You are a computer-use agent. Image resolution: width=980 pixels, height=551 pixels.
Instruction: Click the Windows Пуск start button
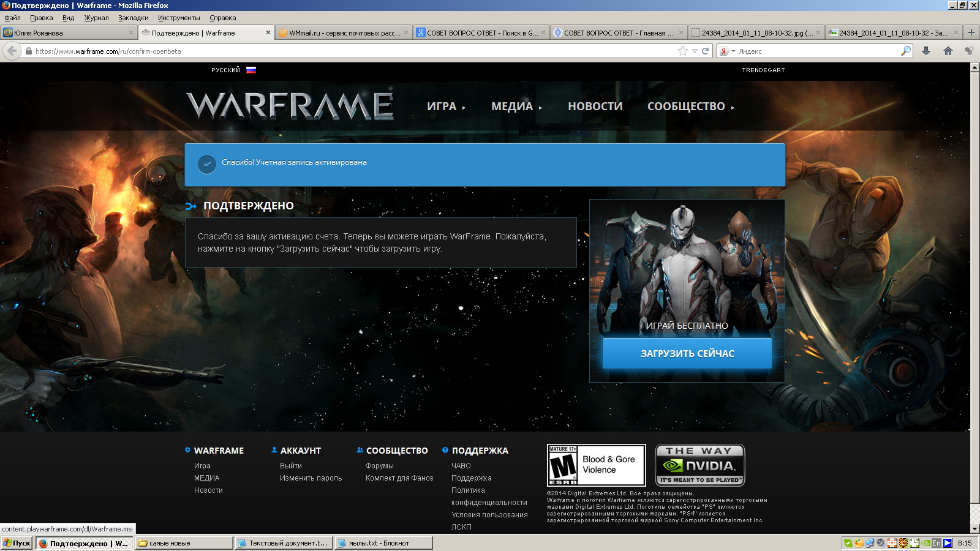click(x=17, y=543)
